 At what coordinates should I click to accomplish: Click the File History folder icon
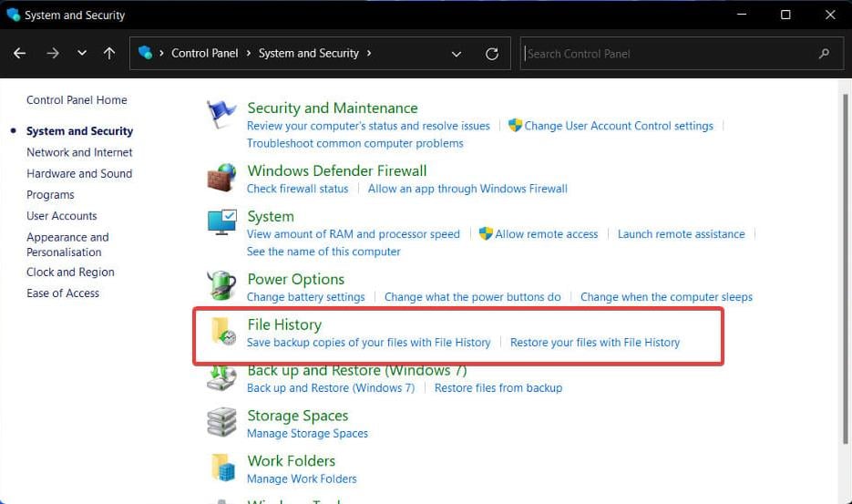222,331
